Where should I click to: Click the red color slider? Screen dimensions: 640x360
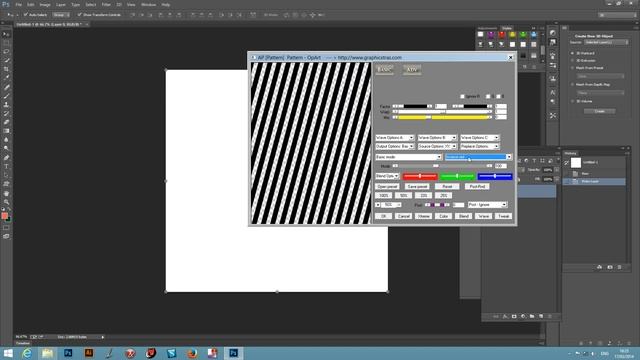[420, 176]
